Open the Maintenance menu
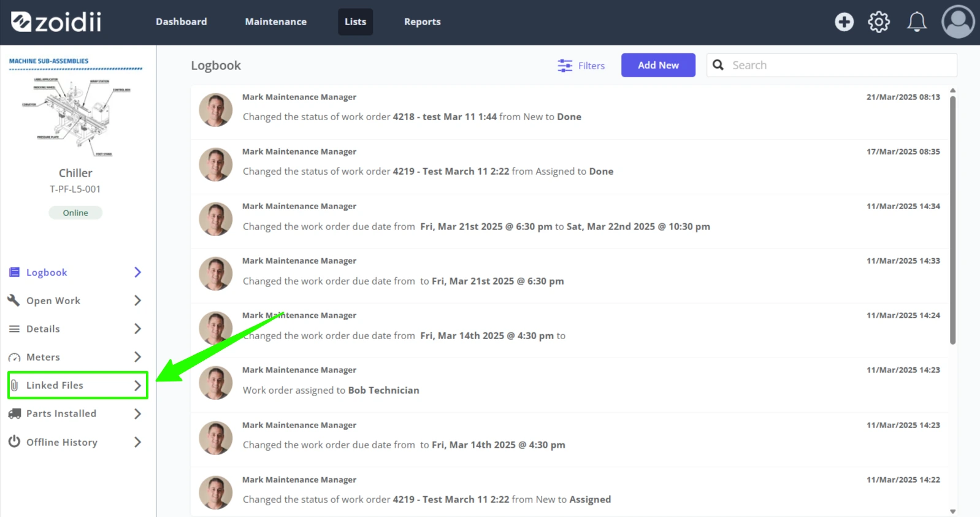The height and width of the screenshot is (517, 980). click(276, 21)
